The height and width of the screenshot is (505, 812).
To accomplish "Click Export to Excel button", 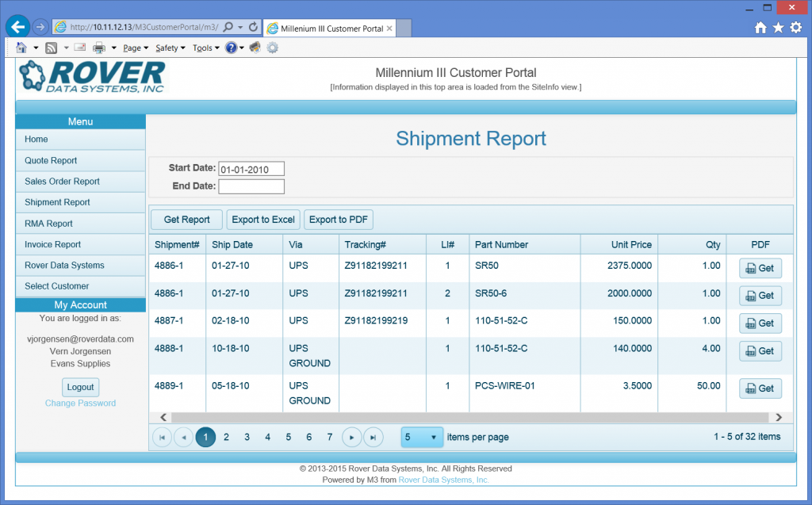I will pyautogui.click(x=263, y=220).
